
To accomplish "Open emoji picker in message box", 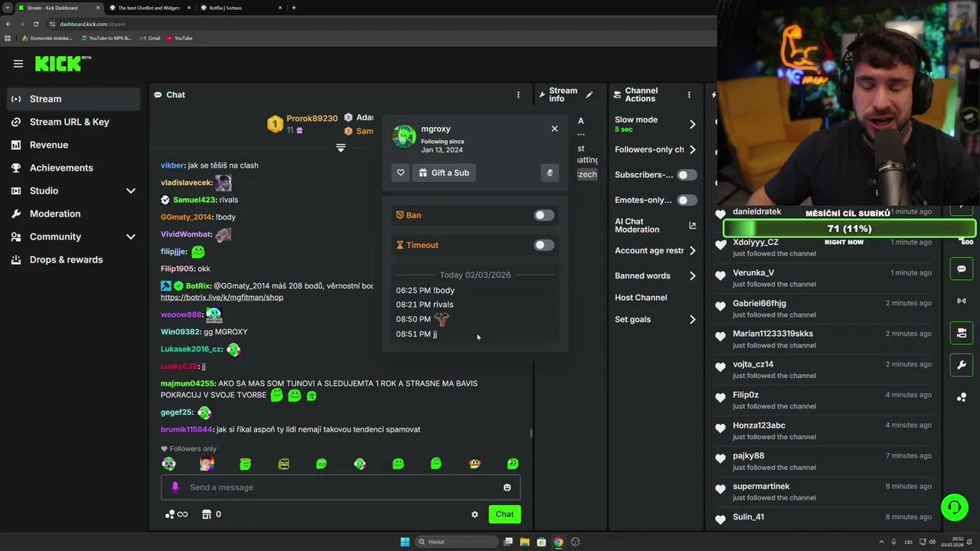I will 507,487.
